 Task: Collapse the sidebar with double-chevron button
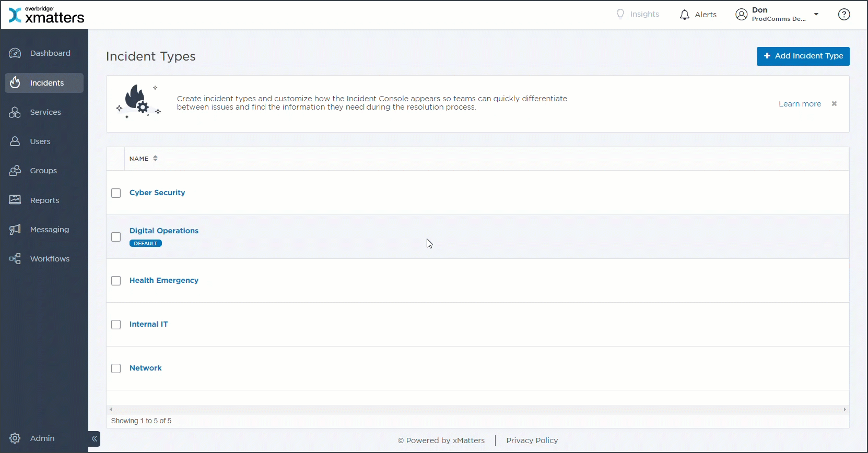(x=95, y=439)
